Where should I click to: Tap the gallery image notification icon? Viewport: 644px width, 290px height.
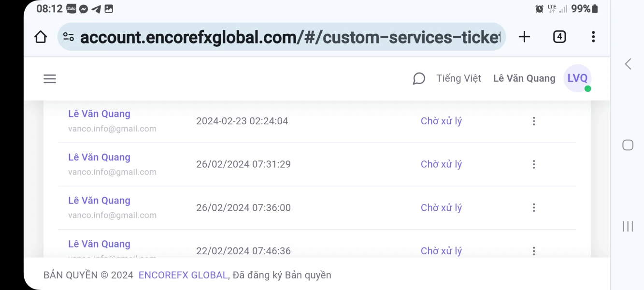pyautogui.click(x=109, y=9)
